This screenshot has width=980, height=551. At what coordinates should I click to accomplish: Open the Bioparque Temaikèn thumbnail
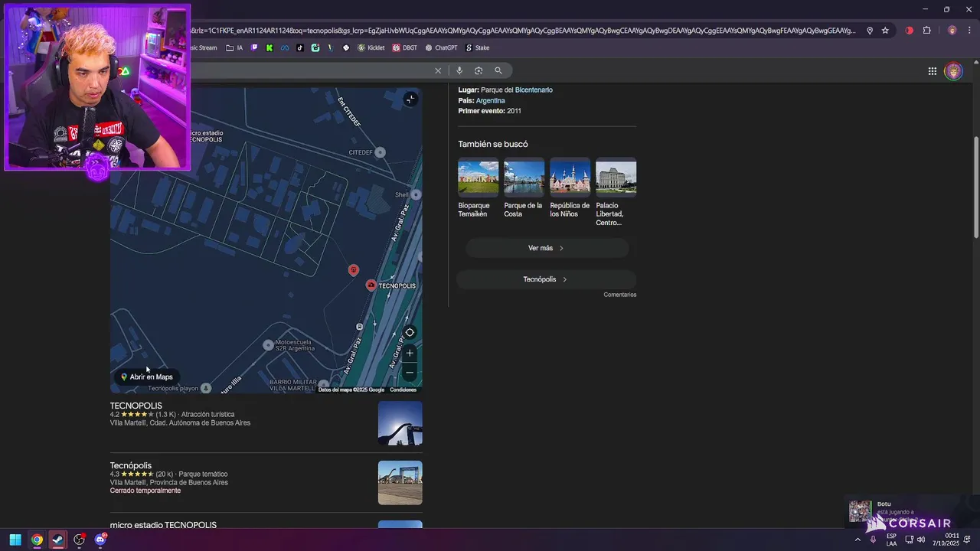478,177
